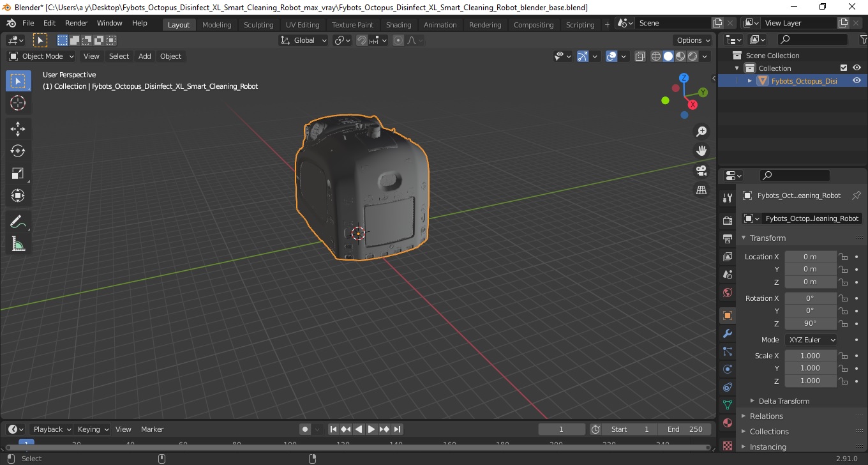868x465 pixels.
Task: Open the Scene properties tab
Action: (x=727, y=274)
